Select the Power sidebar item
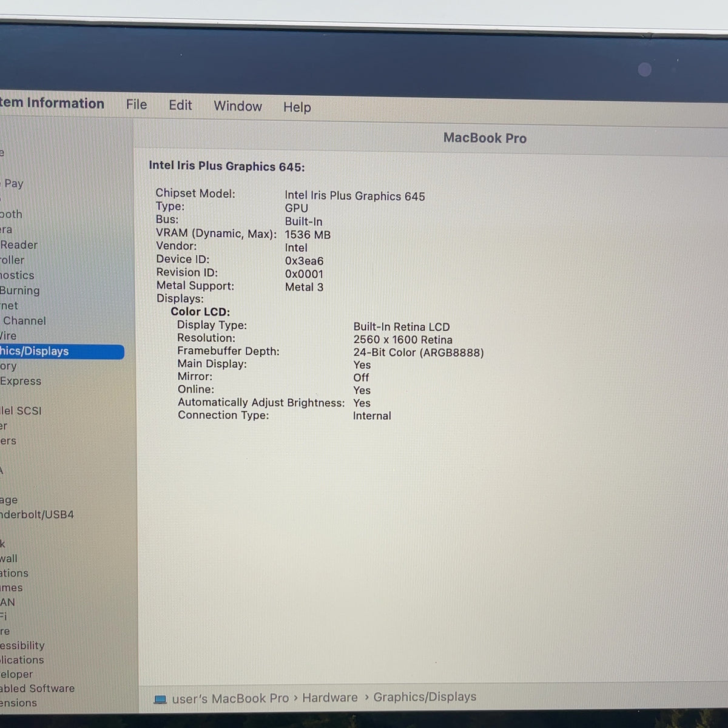728x728 pixels. 4,426
